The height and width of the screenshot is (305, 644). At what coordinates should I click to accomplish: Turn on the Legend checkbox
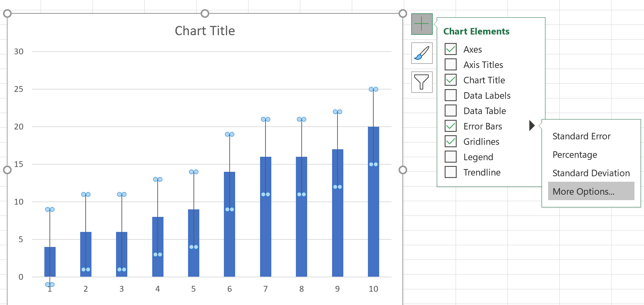click(x=450, y=157)
